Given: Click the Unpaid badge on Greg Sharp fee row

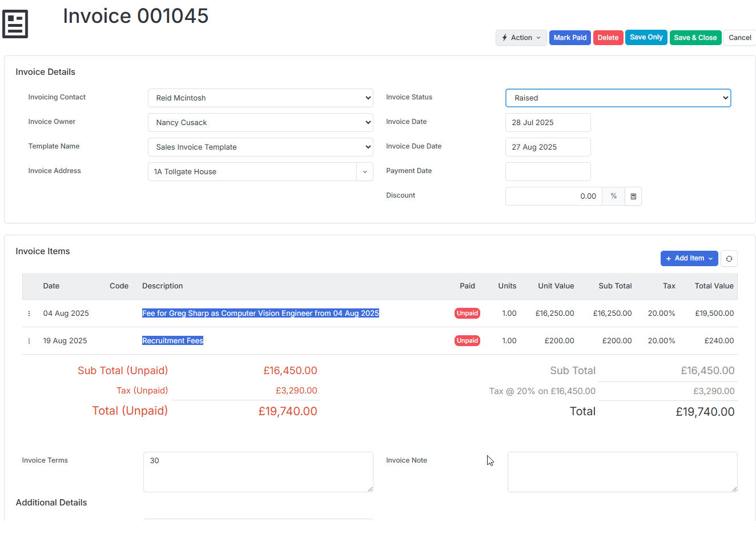Looking at the screenshot, I should pyautogui.click(x=467, y=314).
